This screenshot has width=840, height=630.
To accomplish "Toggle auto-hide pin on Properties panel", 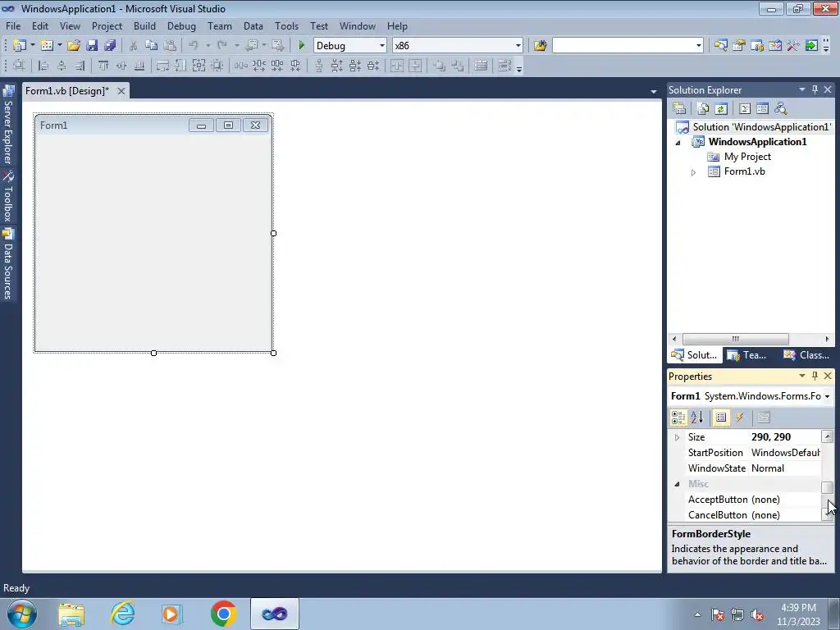I will (x=815, y=376).
